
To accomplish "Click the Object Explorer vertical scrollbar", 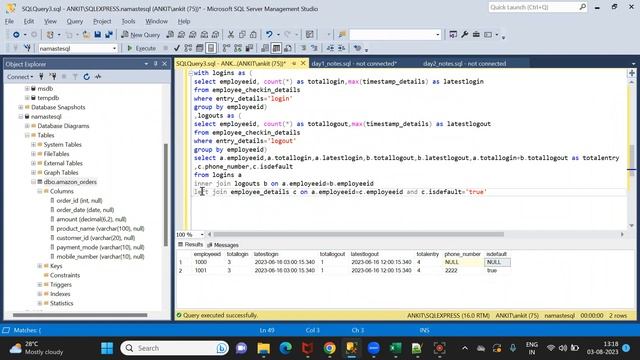I will pyautogui.click(x=166, y=195).
